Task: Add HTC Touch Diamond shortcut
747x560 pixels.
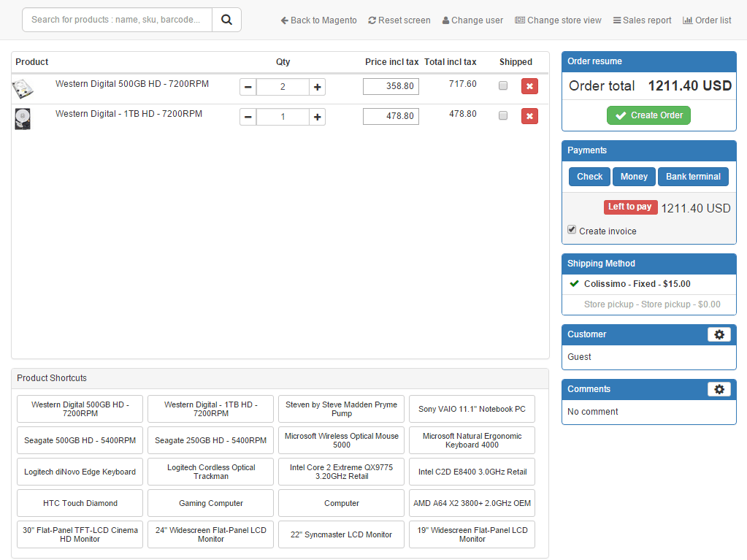Action: point(80,503)
